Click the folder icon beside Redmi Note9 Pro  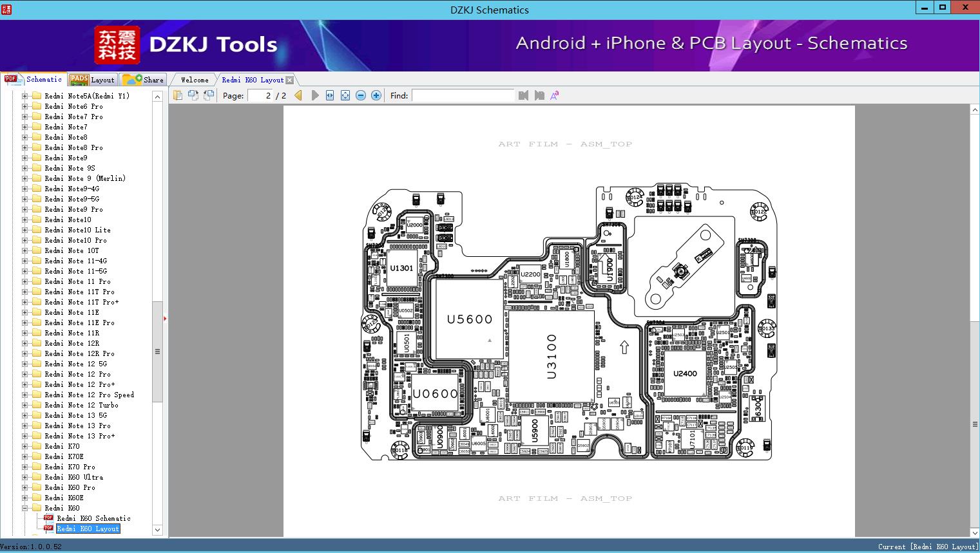point(37,209)
